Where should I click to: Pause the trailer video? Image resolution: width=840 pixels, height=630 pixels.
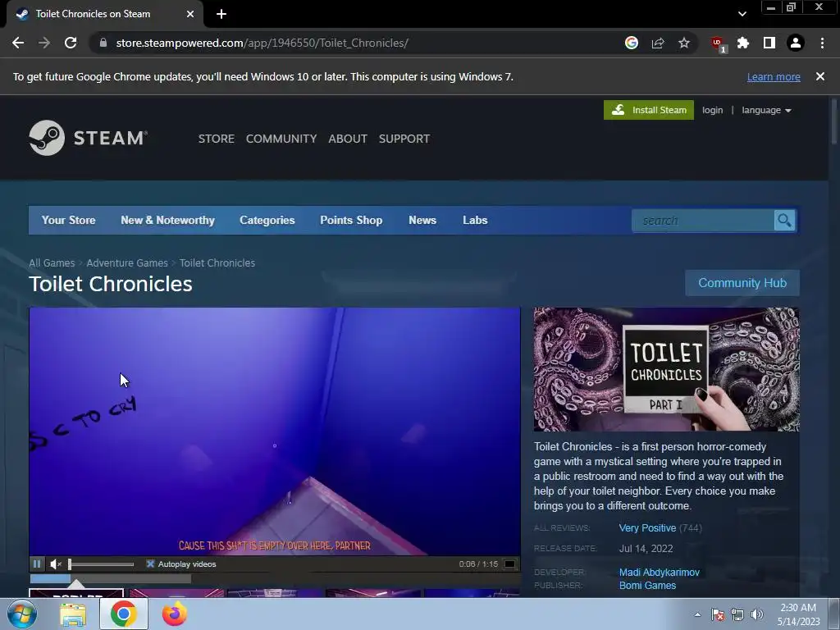(x=37, y=564)
